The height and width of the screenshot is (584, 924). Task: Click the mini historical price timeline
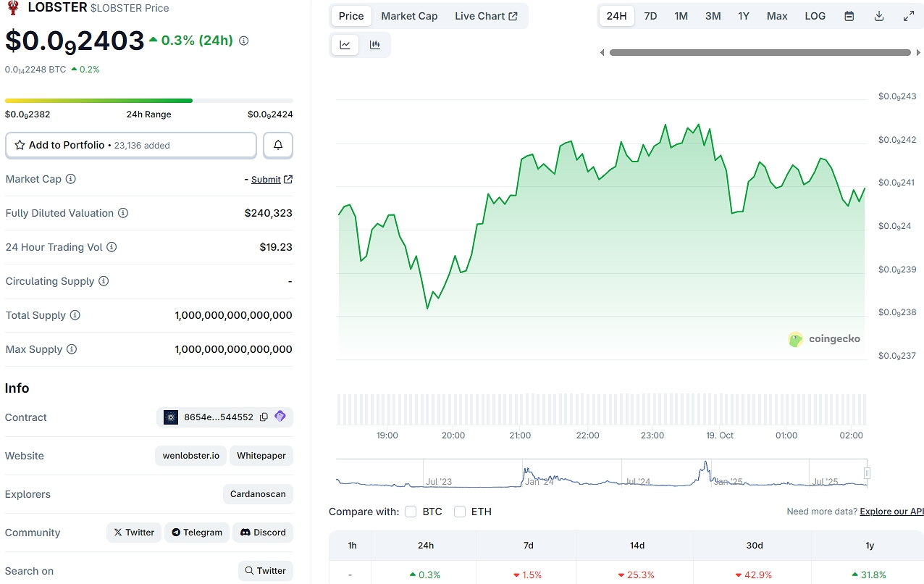tap(601, 475)
